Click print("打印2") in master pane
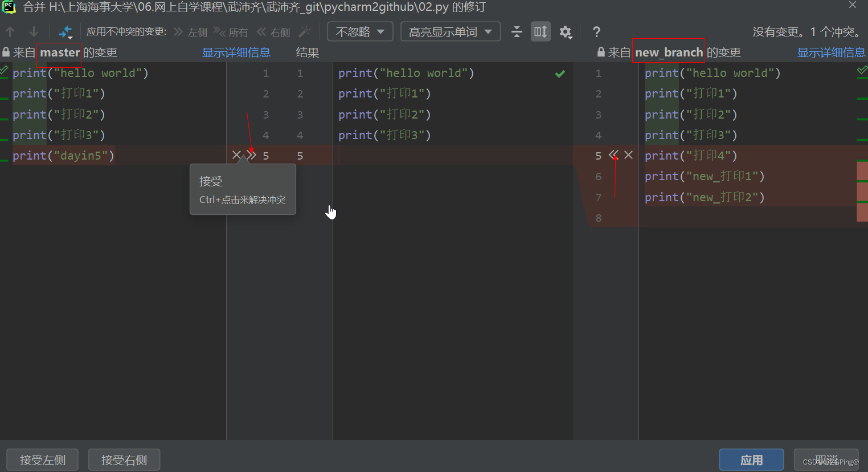The height and width of the screenshot is (472, 868). click(x=59, y=115)
